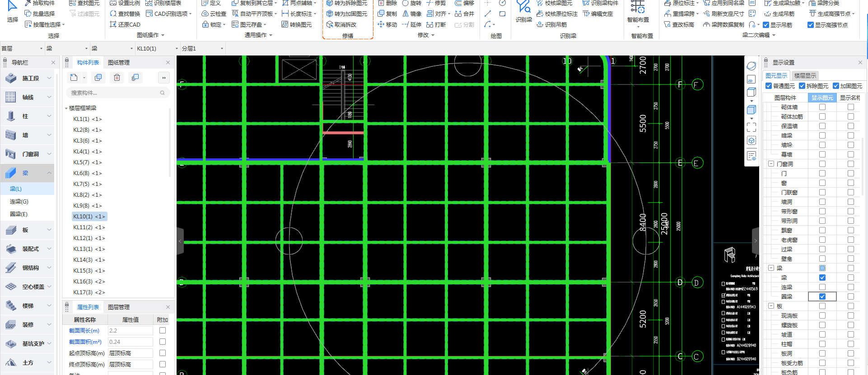Click the new component icon in 构件列表
This screenshot has height=375, width=868.
[74, 78]
